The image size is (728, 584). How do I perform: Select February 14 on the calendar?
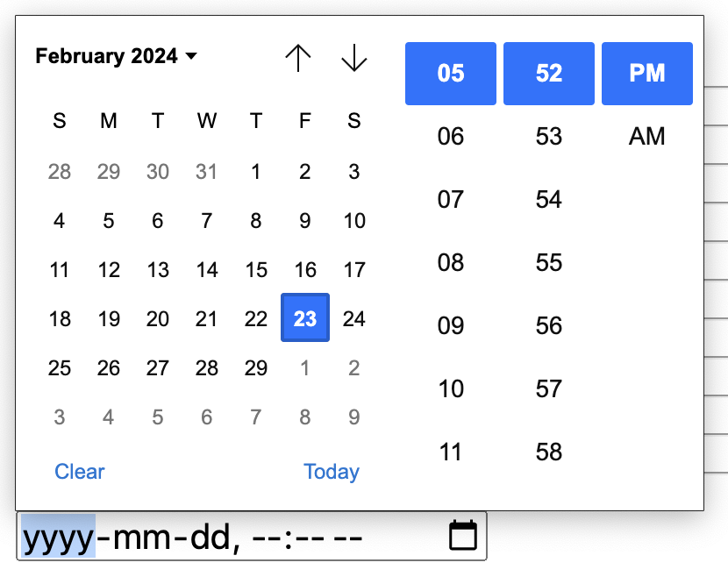click(x=206, y=270)
